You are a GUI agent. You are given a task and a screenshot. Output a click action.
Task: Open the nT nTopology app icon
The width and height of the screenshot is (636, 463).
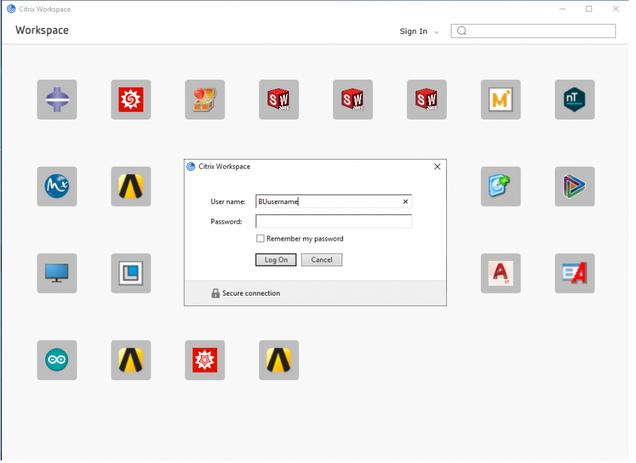tap(574, 100)
